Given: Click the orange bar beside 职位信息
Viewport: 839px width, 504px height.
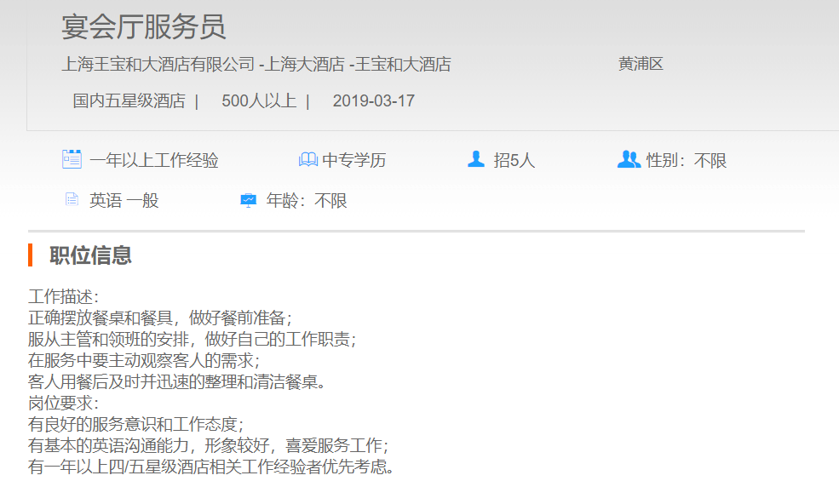Looking at the screenshot, I should (31, 255).
